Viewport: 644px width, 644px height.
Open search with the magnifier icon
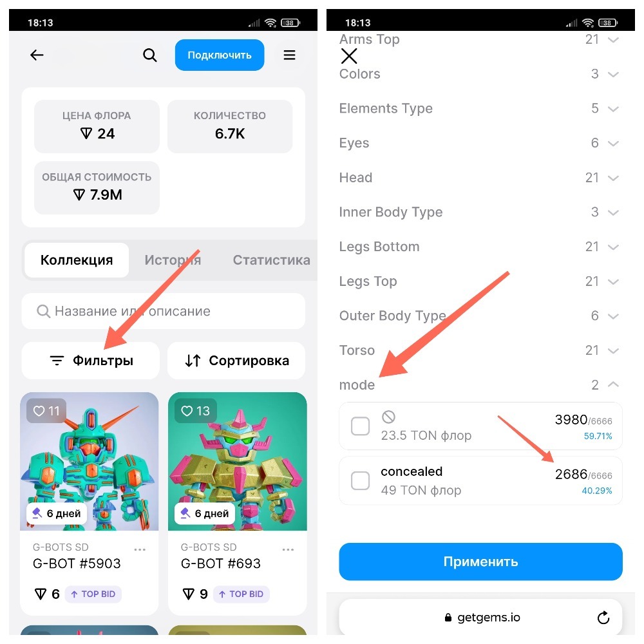pyautogui.click(x=150, y=55)
